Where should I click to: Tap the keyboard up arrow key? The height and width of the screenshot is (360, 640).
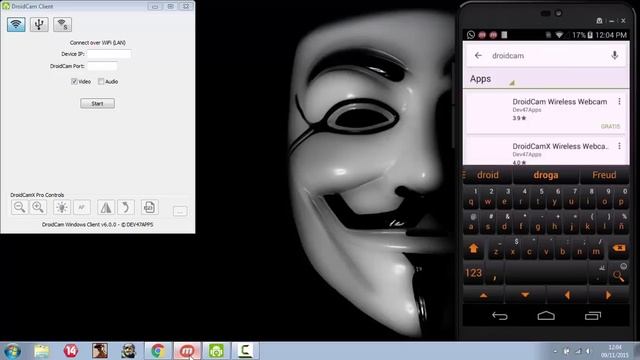tap(484, 295)
